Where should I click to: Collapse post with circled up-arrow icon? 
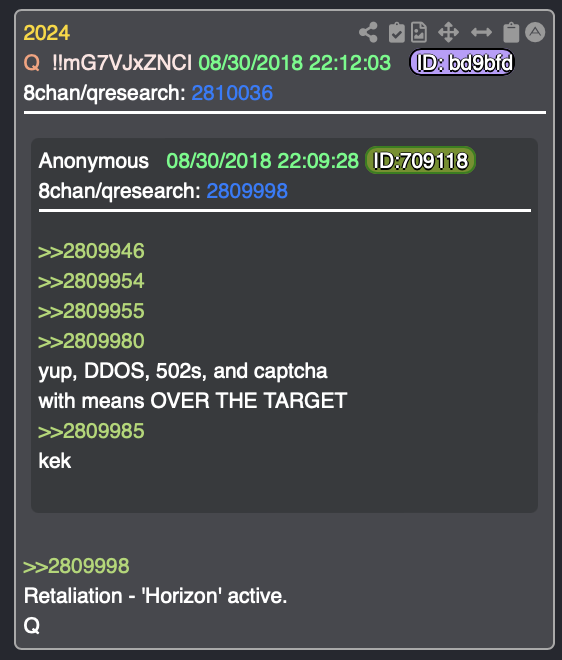535,32
